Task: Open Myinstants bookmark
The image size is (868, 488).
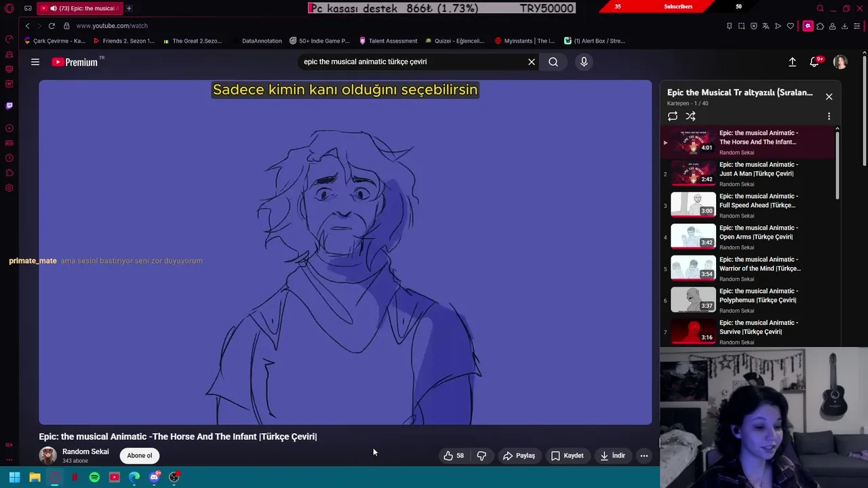Action: tap(525, 41)
